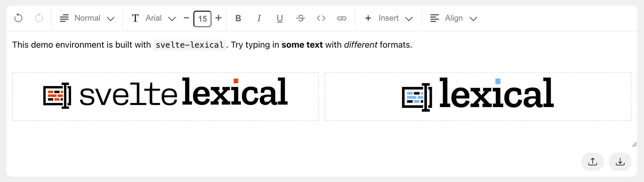Click the export download icon button

coord(620,162)
